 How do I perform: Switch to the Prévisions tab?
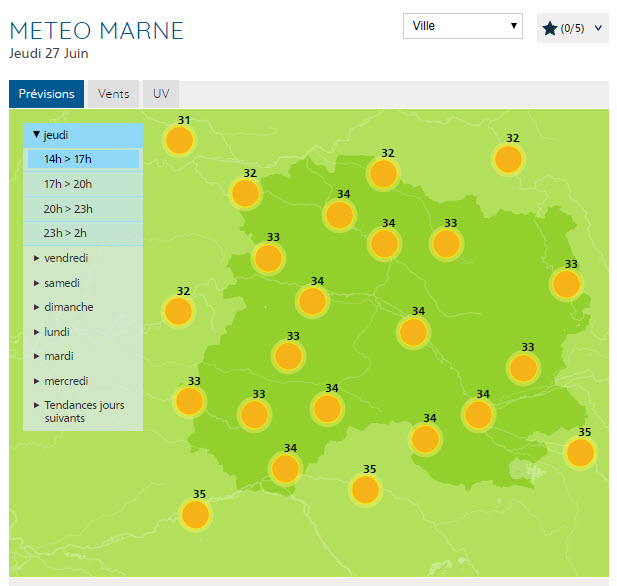click(46, 94)
